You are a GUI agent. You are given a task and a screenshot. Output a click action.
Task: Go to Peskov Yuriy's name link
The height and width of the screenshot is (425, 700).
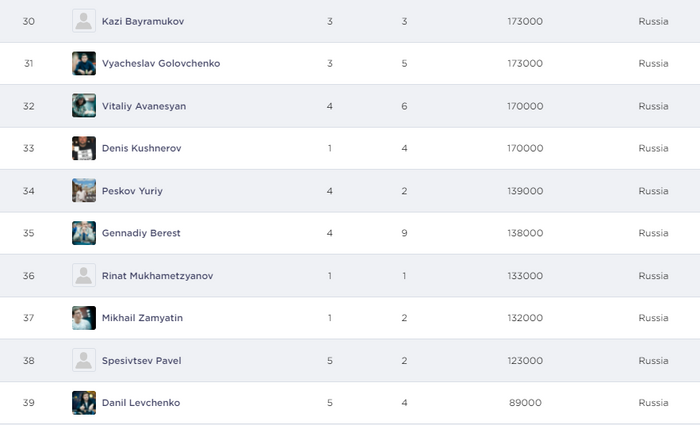click(x=134, y=191)
